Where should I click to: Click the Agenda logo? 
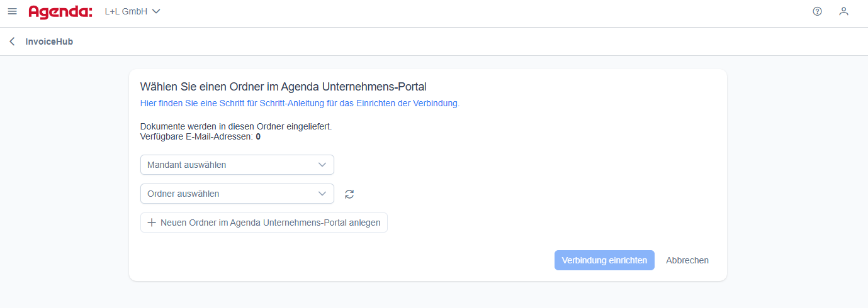click(60, 11)
